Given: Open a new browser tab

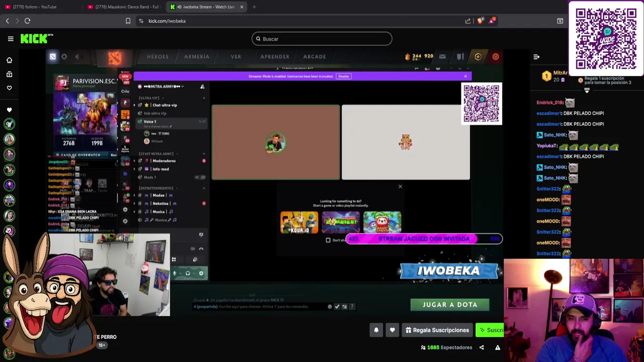Looking at the screenshot, I should (x=254, y=7).
